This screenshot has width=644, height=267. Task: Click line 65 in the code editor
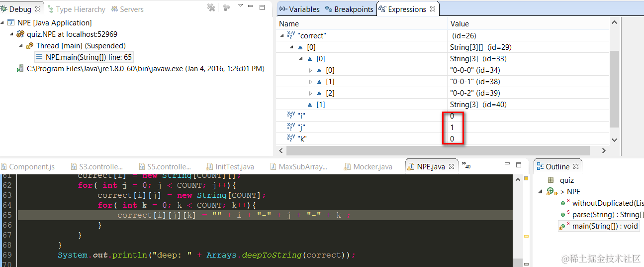tap(265, 215)
